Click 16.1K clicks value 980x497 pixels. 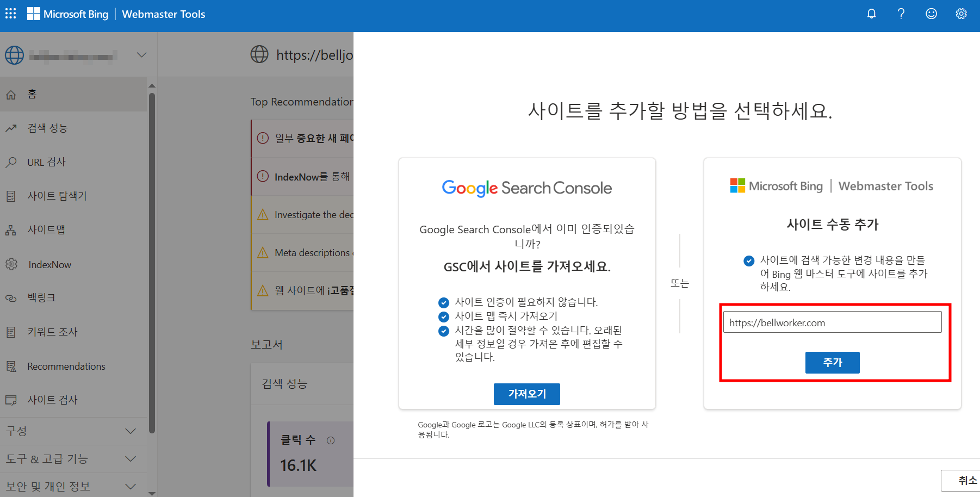(298, 465)
